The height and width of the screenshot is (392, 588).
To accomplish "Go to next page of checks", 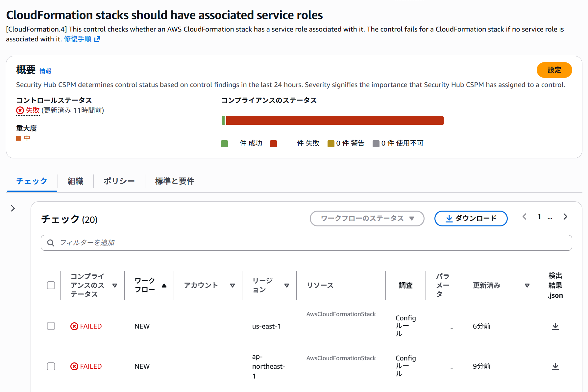I will [565, 217].
